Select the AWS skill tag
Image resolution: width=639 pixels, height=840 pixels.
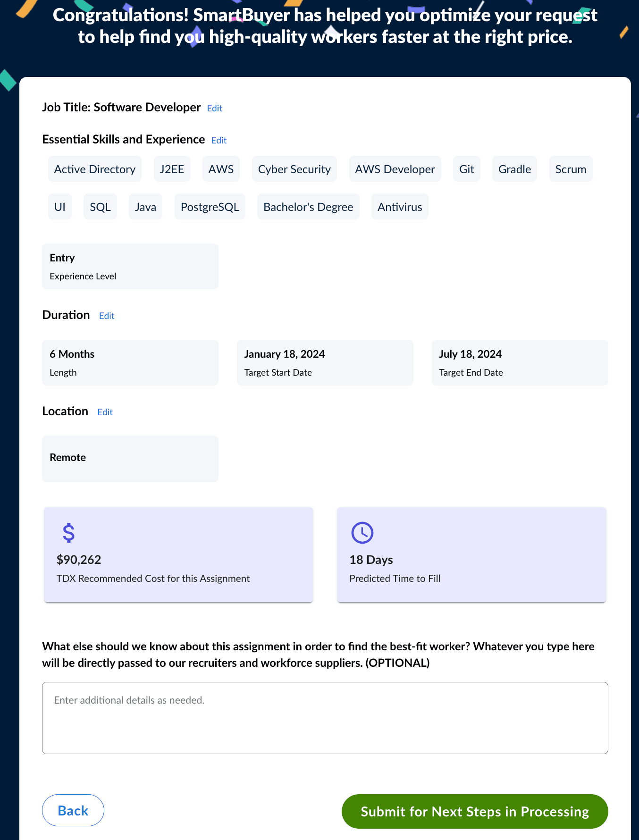click(221, 169)
